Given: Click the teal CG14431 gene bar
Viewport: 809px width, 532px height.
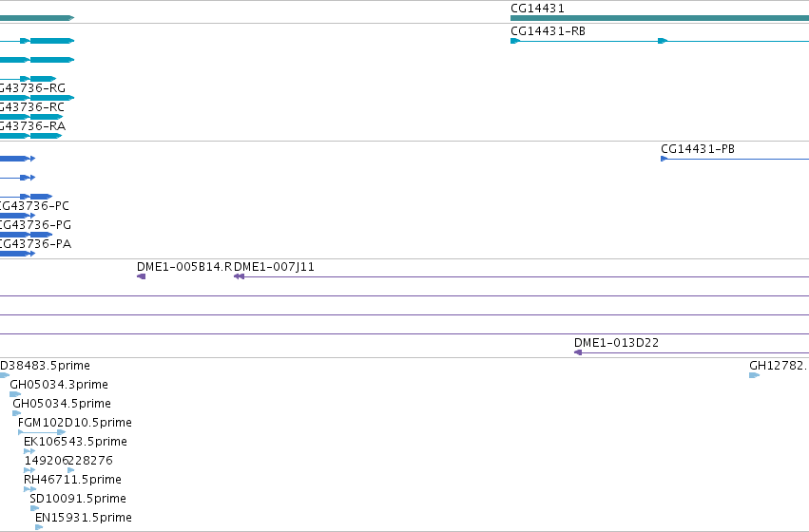Looking at the screenshot, I should pyautogui.click(x=660, y=18).
